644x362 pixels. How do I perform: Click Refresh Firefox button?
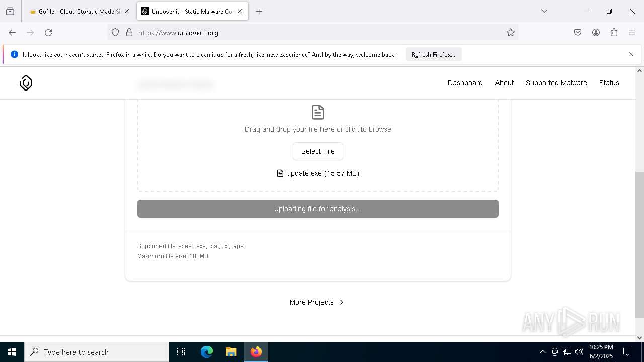433,54
